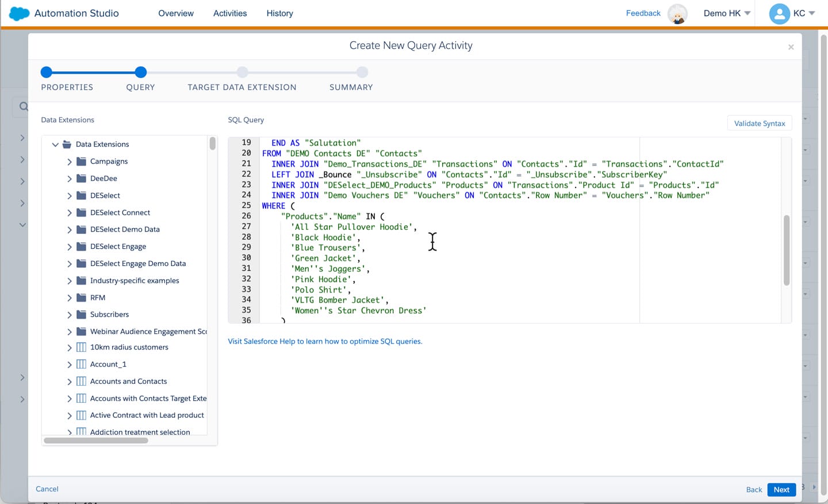The width and height of the screenshot is (828, 504).
Task: Click the Validate Syntax button
Action: coord(759,123)
